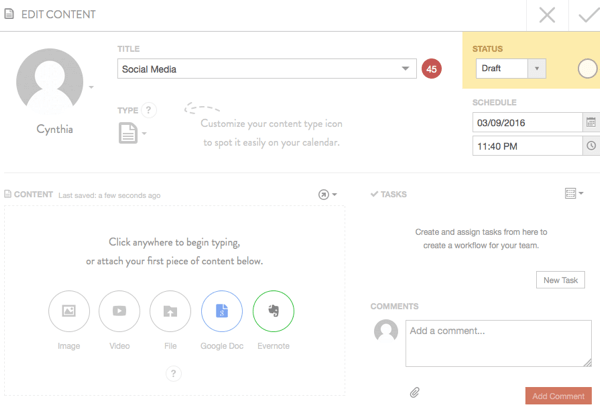Attach an Evernote note
The height and width of the screenshot is (410, 600).
click(x=273, y=311)
